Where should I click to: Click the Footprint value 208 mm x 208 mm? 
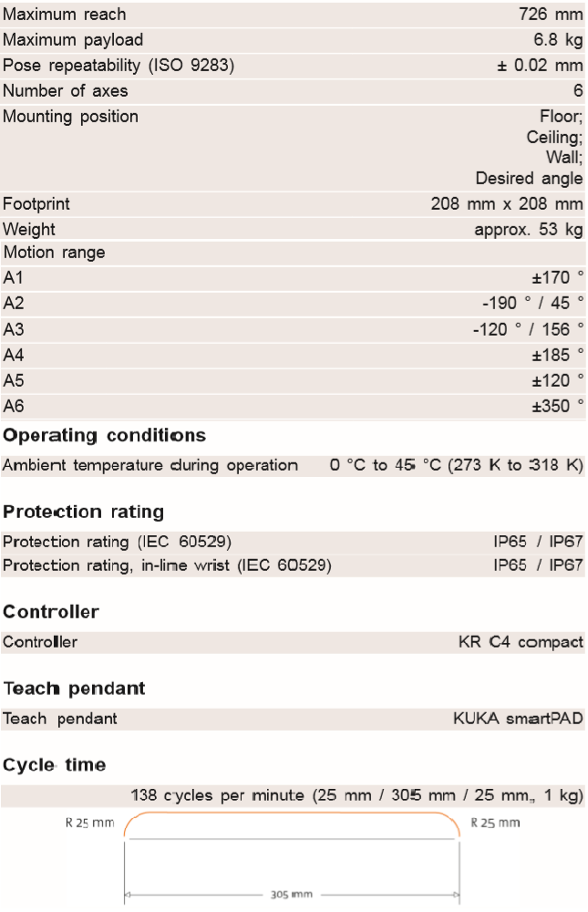coord(506,204)
